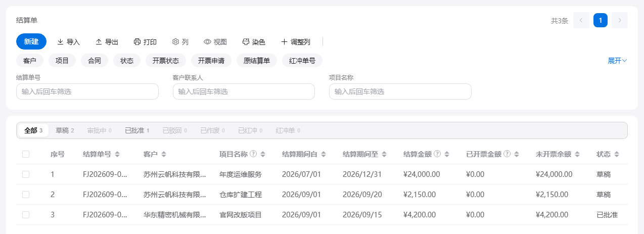This screenshot has height=234, width=644.
Task: Click end date 2026/09/15
Action: pyautogui.click(x=361, y=215)
